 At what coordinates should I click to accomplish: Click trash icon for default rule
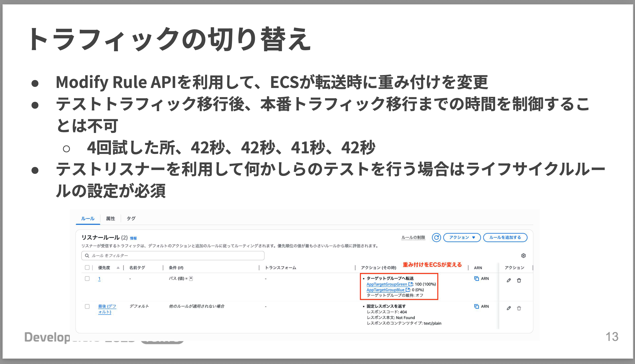[x=519, y=308]
